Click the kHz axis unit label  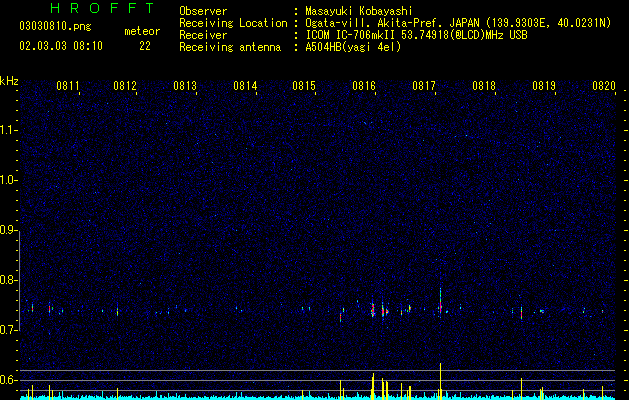tap(9, 81)
